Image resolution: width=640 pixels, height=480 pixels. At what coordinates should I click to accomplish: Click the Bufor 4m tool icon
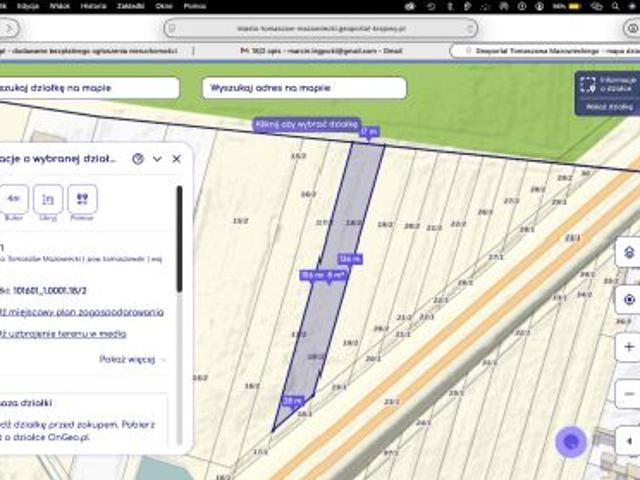pos(13,199)
